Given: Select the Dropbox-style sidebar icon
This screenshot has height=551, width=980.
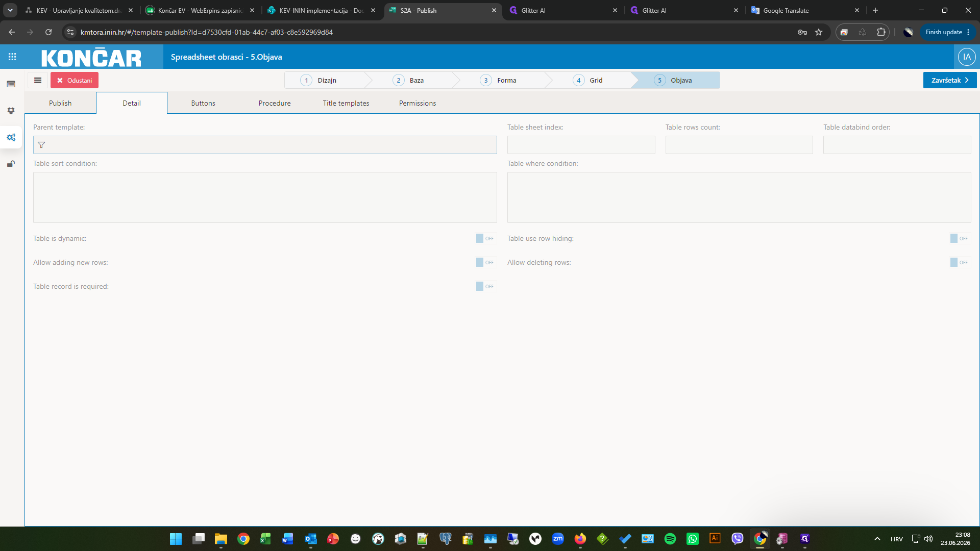Looking at the screenshot, I should [11, 111].
